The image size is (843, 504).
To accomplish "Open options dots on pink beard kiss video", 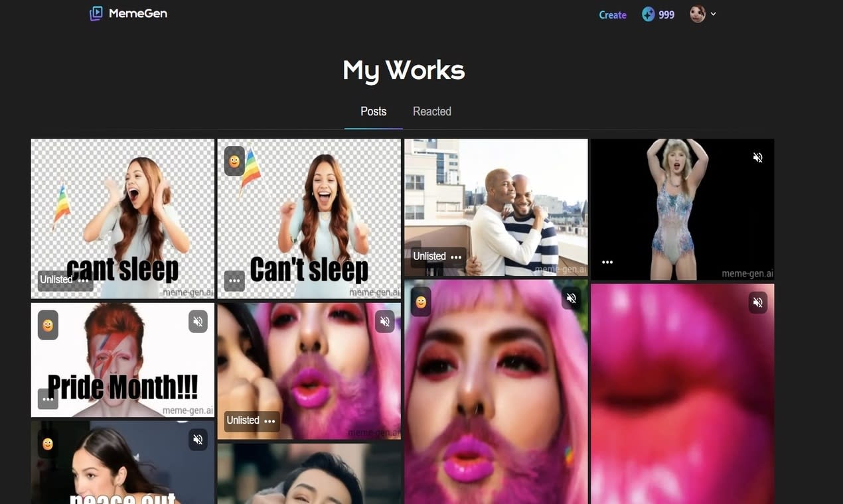I will 269,421.
